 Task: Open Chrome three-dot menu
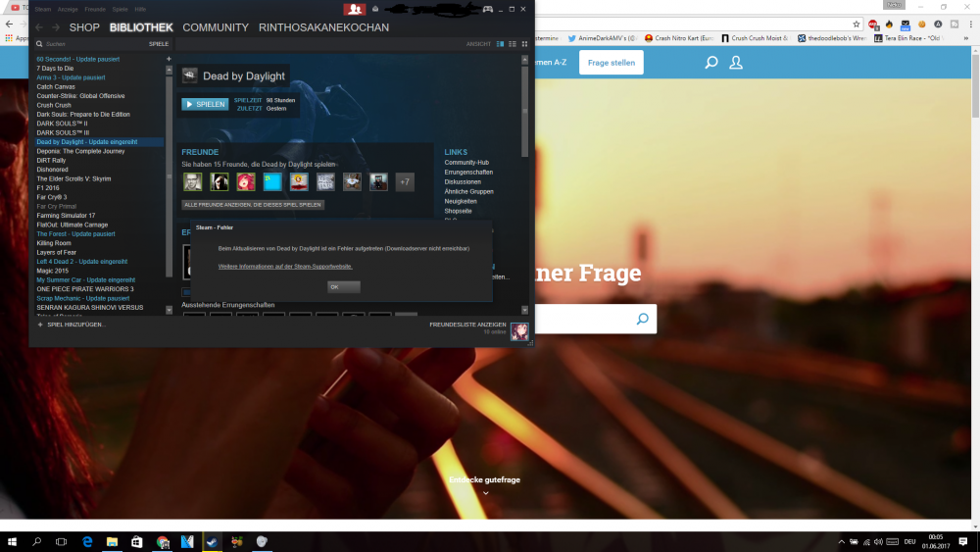[970, 25]
